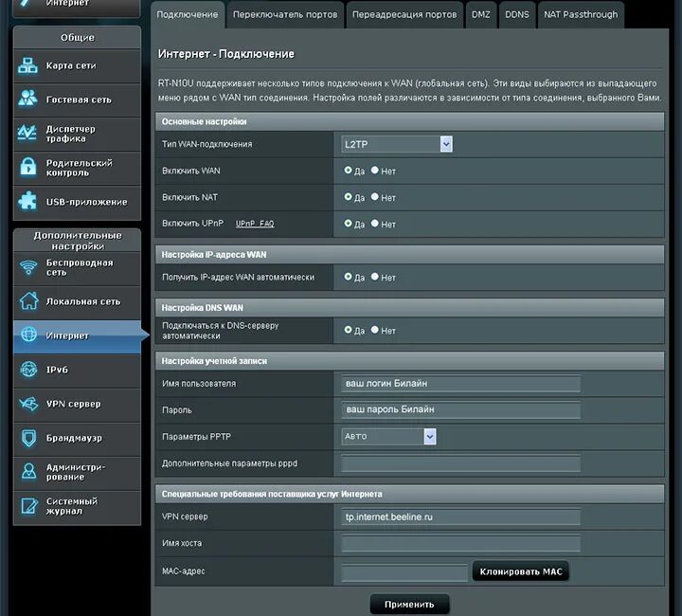This screenshot has height=616, width=682.
Task: Expand the Тип WAN-подключения L2TP dropdown
Action: [x=397, y=144]
